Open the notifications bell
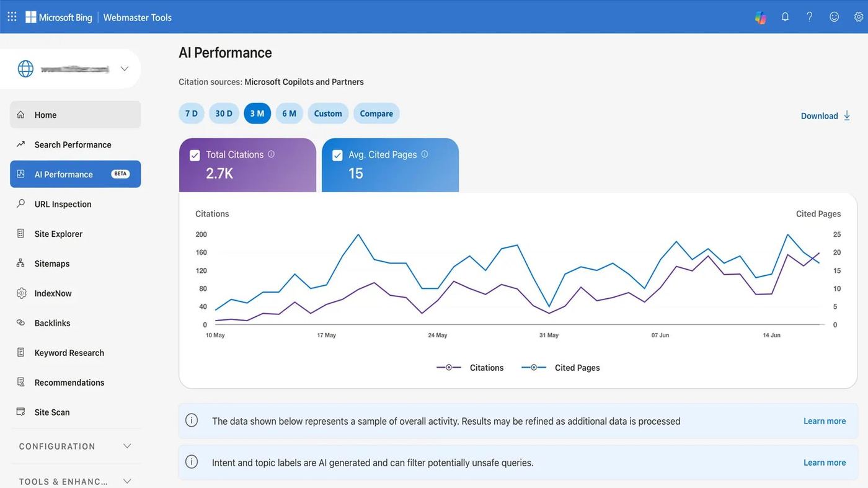868x488 pixels. coord(785,17)
